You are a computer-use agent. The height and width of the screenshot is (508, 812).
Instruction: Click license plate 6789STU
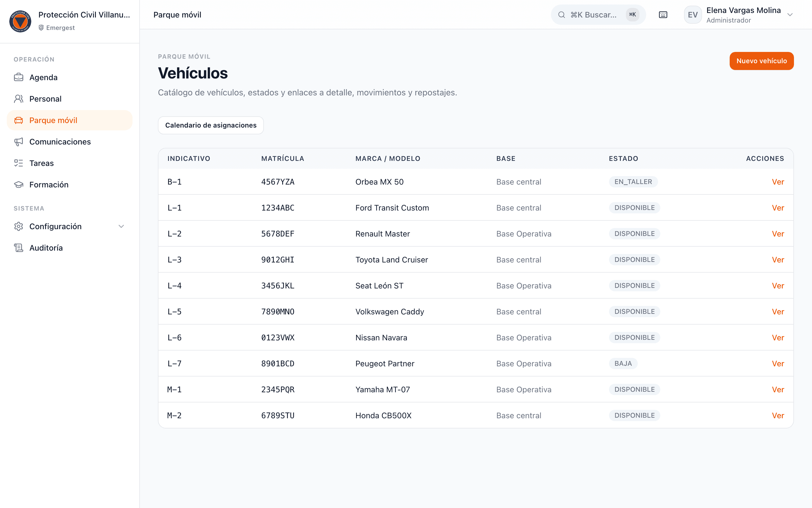pyautogui.click(x=278, y=416)
